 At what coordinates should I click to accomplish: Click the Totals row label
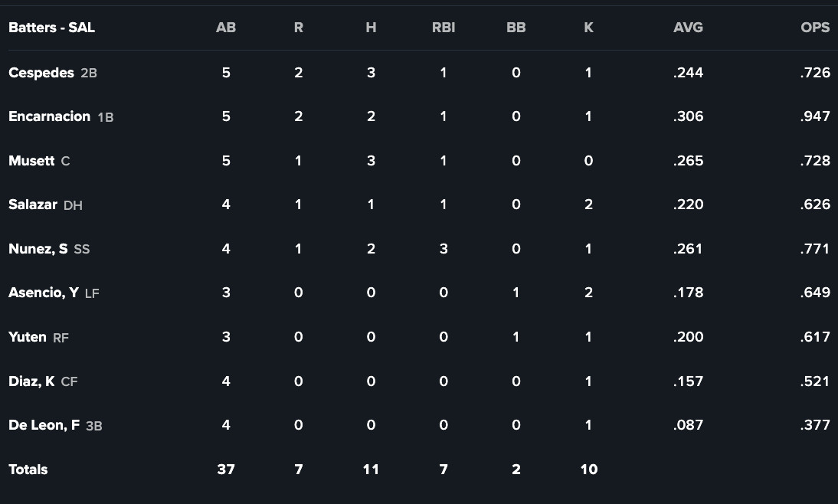tap(28, 470)
